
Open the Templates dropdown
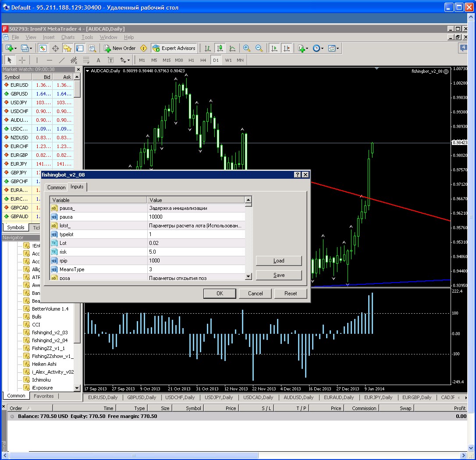click(333, 48)
